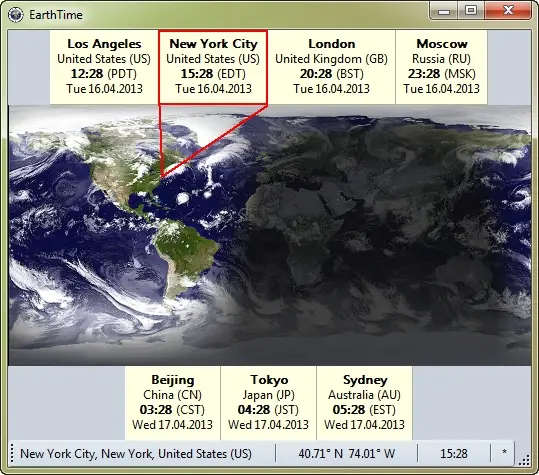The width and height of the screenshot is (539, 475).
Task: Select the New York City clock panel
Action: point(213,67)
